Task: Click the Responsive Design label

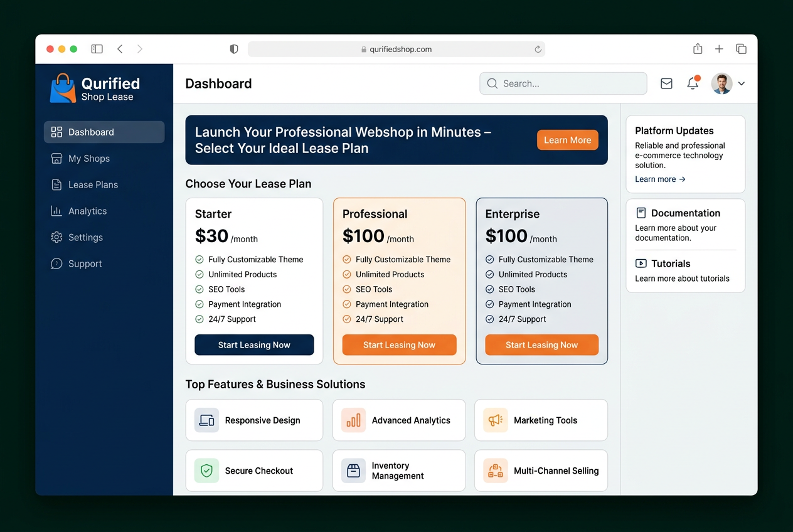Action: point(263,420)
